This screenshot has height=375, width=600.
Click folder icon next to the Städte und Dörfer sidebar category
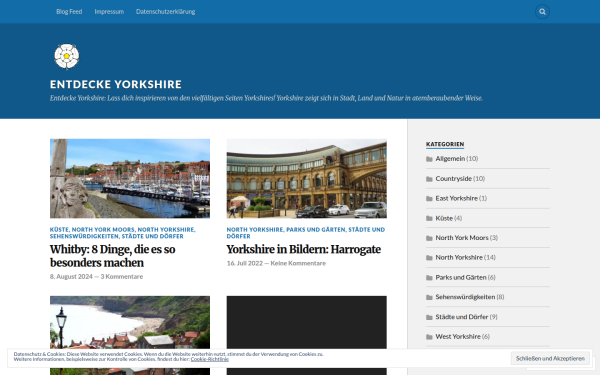(429, 317)
